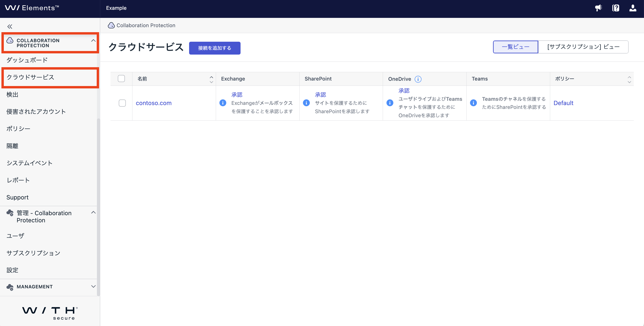
Task: Open 設定 in sidebar
Action: [x=12, y=270]
